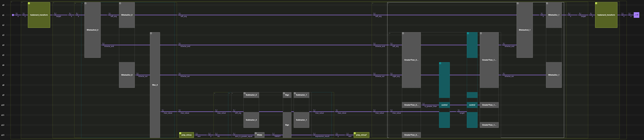Select the second hadamard_transform block
The height and width of the screenshot is (140, 644).
tap(606, 15)
